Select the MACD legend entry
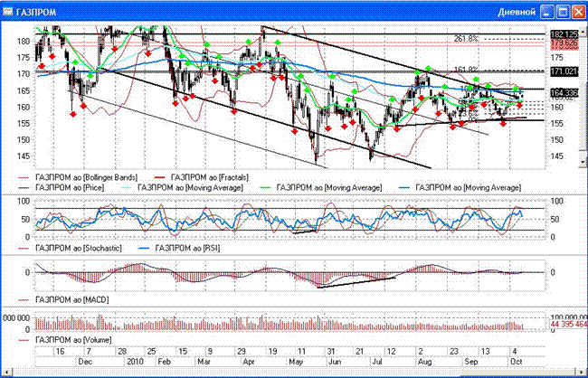Screen dimensions: 588x378 (63, 300)
